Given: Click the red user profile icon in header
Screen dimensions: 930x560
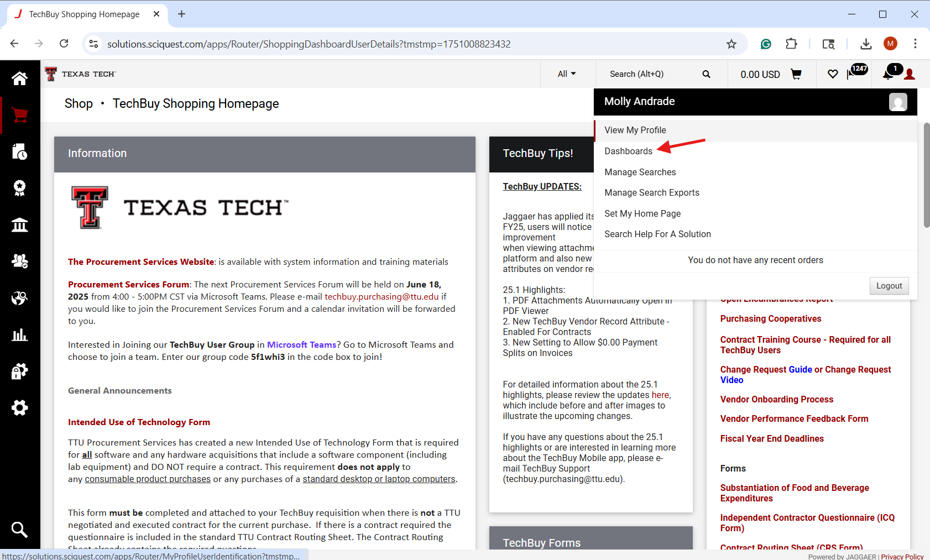Looking at the screenshot, I should pyautogui.click(x=910, y=74).
